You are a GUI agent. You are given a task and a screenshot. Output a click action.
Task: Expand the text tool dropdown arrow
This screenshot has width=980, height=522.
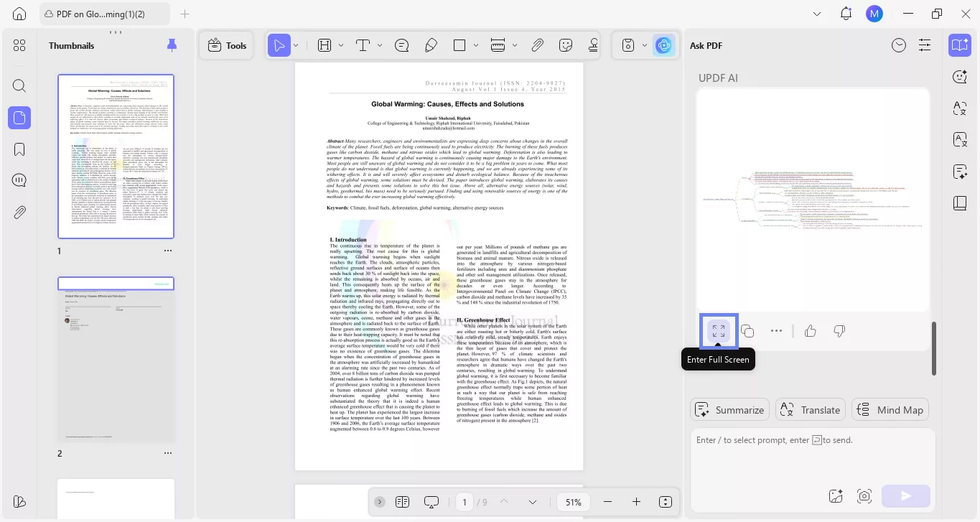point(380,45)
